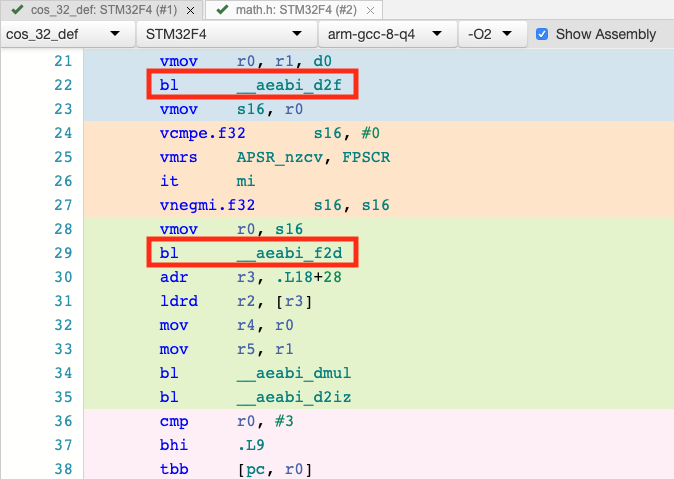Click the green checkmark on math.h tab
Viewport: 674px width, 479px height.
tap(222, 9)
